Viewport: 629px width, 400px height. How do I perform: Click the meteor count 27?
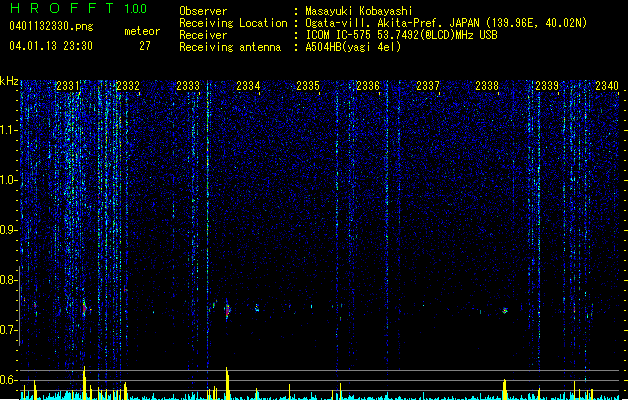[x=145, y=46]
